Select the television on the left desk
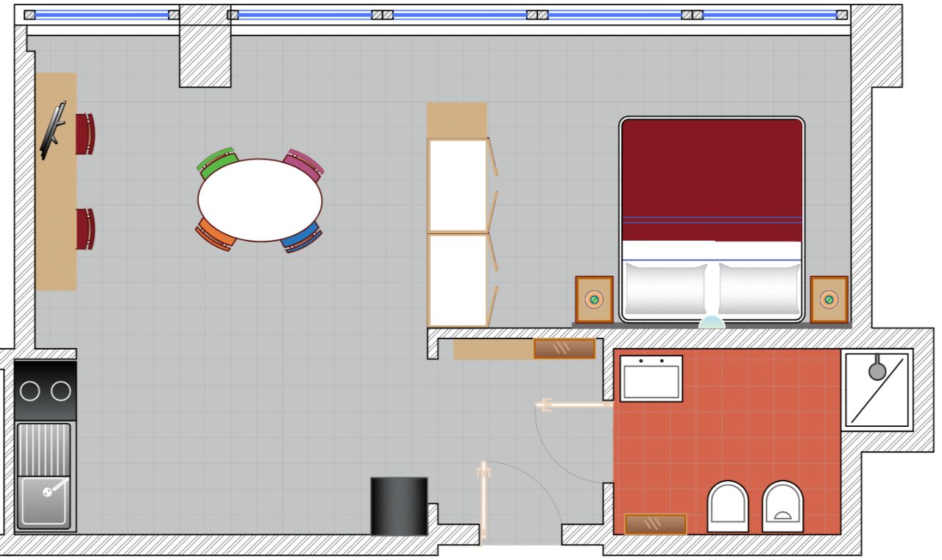Viewport: 942px width, 560px height. click(x=53, y=132)
